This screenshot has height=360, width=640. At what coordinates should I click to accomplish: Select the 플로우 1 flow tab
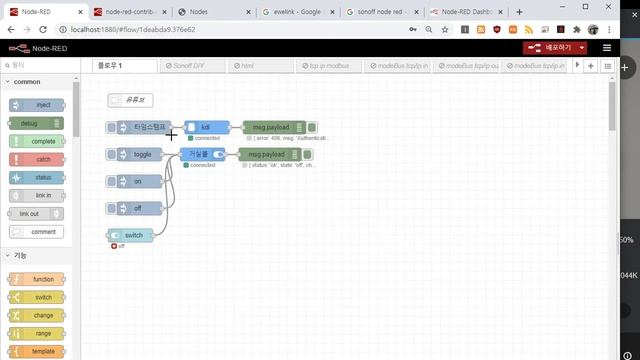124,66
